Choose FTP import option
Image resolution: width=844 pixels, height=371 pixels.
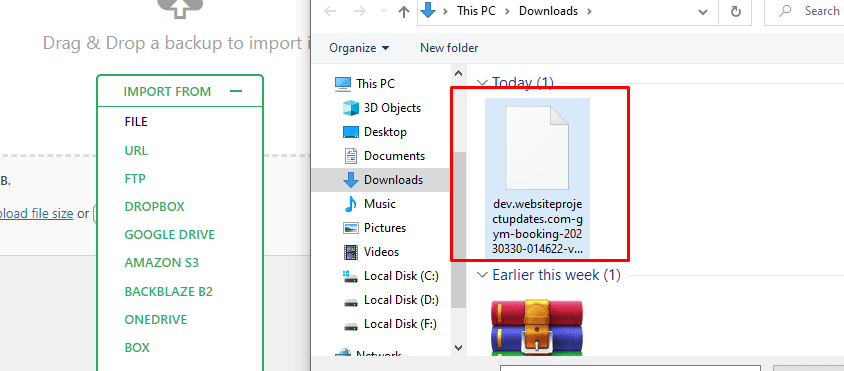click(x=135, y=178)
